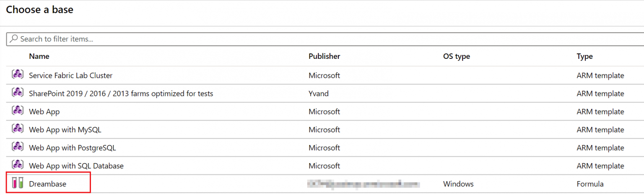Click the SharePoint farms template icon
The image size is (644, 195).
tap(17, 93)
